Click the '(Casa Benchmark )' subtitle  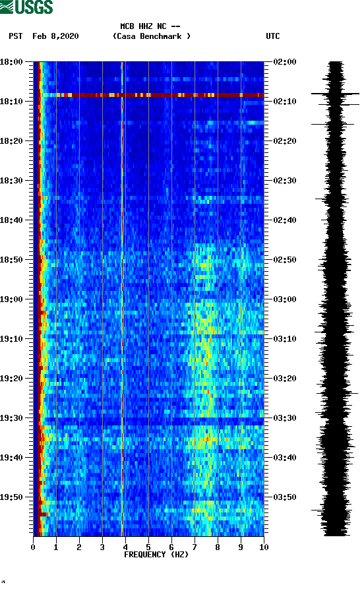coord(152,36)
